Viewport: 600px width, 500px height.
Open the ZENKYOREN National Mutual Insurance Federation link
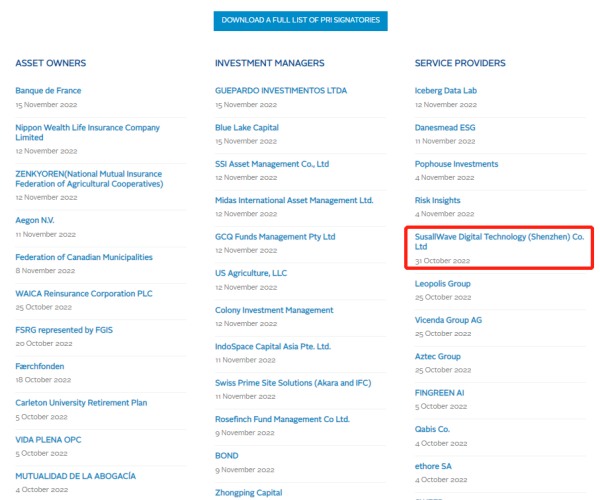click(x=89, y=179)
